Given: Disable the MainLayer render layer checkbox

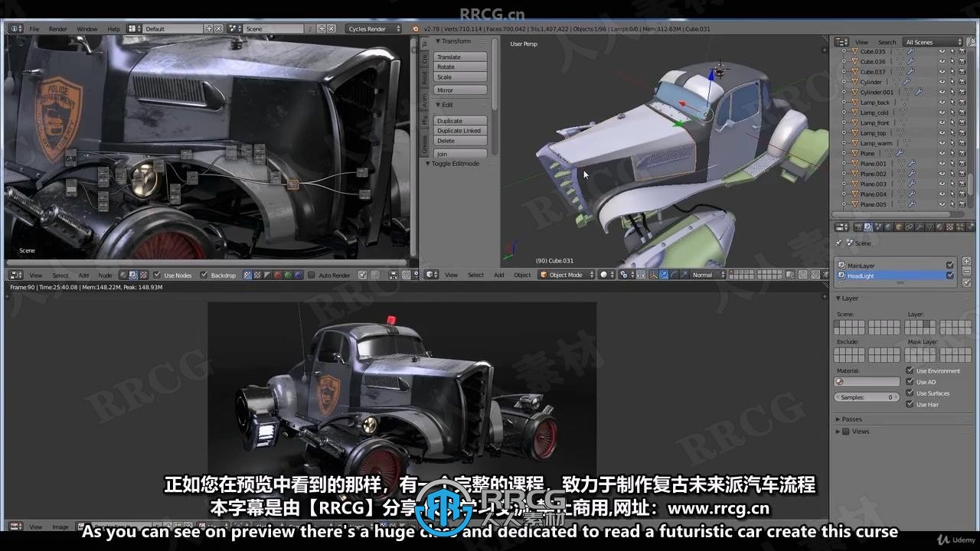Looking at the screenshot, I should [x=950, y=266].
